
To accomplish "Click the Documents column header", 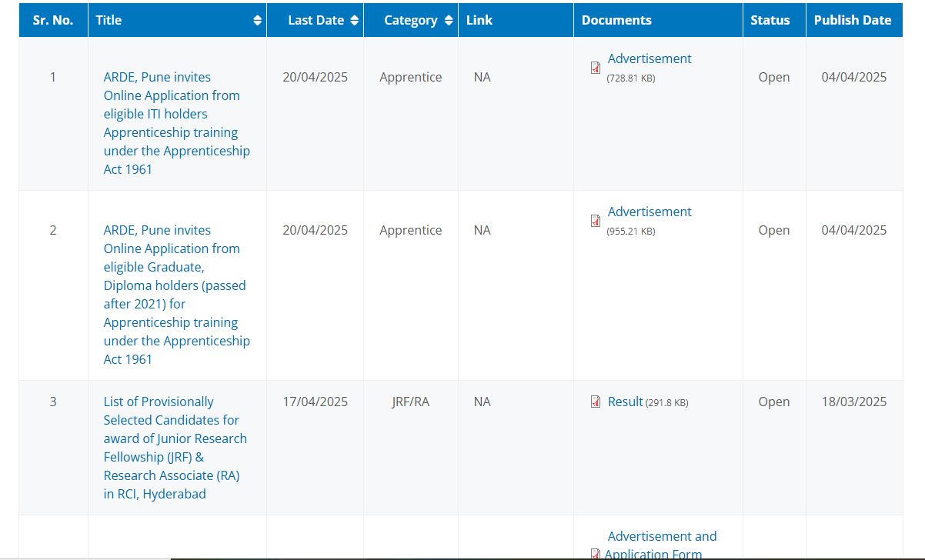I will tap(616, 21).
